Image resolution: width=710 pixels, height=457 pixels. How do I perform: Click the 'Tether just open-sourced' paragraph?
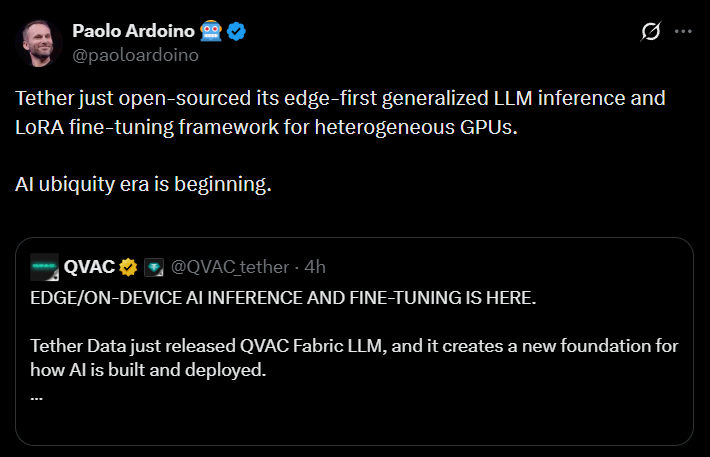click(x=340, y=100)
